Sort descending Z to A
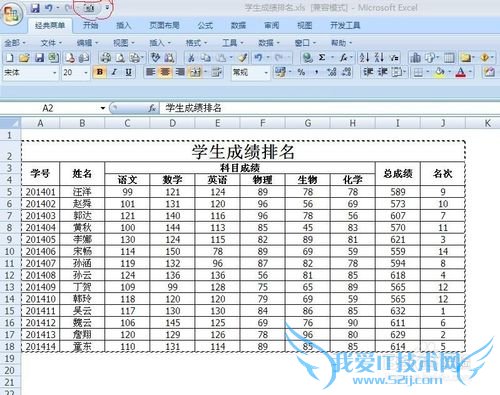Viewport: 500px width, 395px height. (379, 58)
